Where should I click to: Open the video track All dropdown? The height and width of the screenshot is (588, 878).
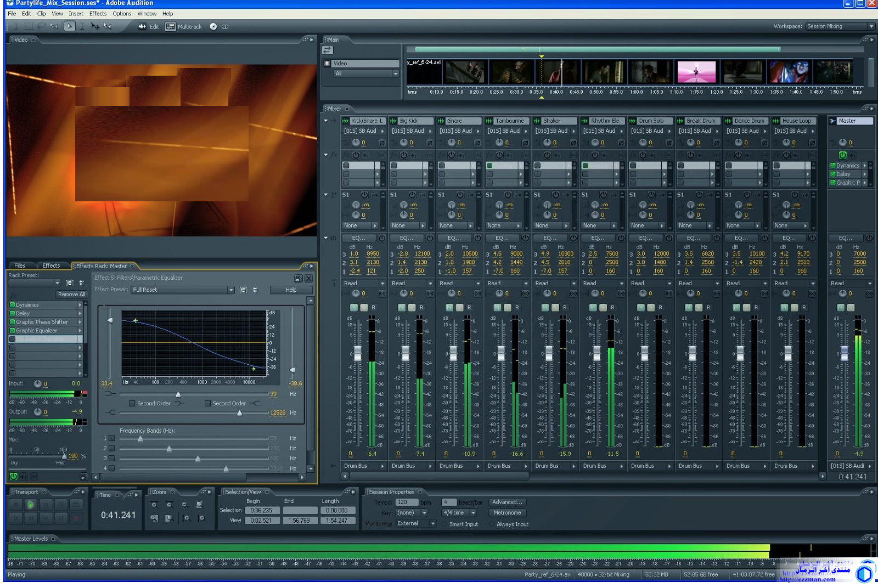click(395, 73)
